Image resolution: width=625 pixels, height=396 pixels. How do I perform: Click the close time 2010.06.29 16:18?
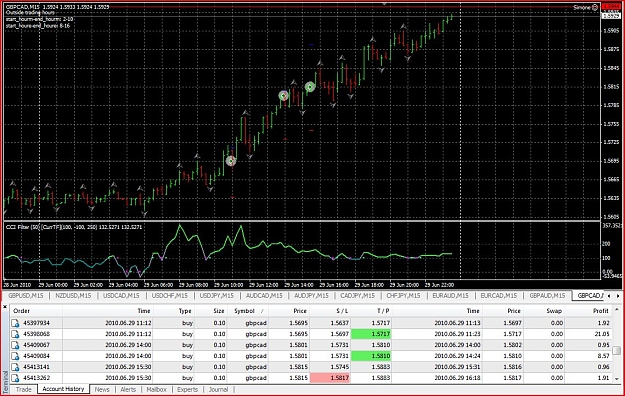pos(457,378)
